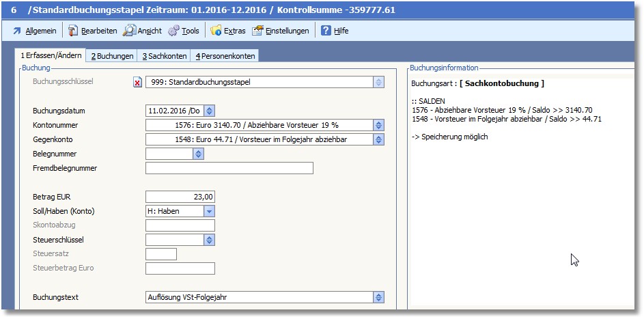
Task: Expand the Gegenkonto dropdown arrow
Action: point(378,139)
